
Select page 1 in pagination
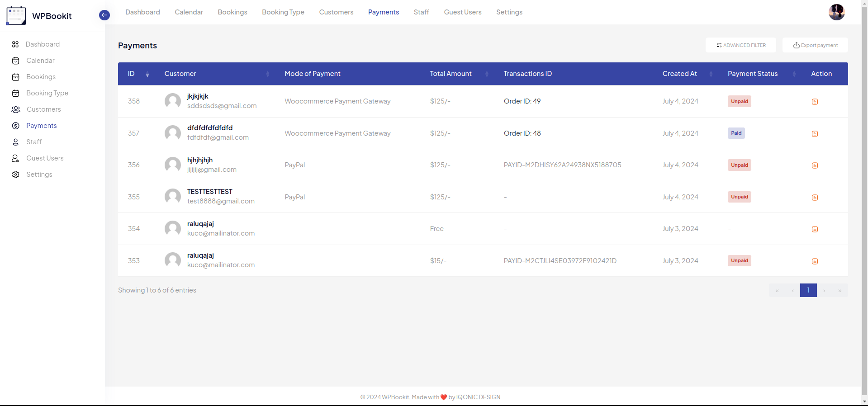(808, 290)
